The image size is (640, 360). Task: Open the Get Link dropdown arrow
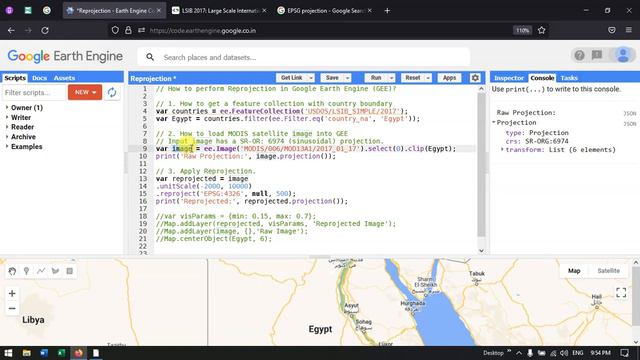[x=311, y=78]
